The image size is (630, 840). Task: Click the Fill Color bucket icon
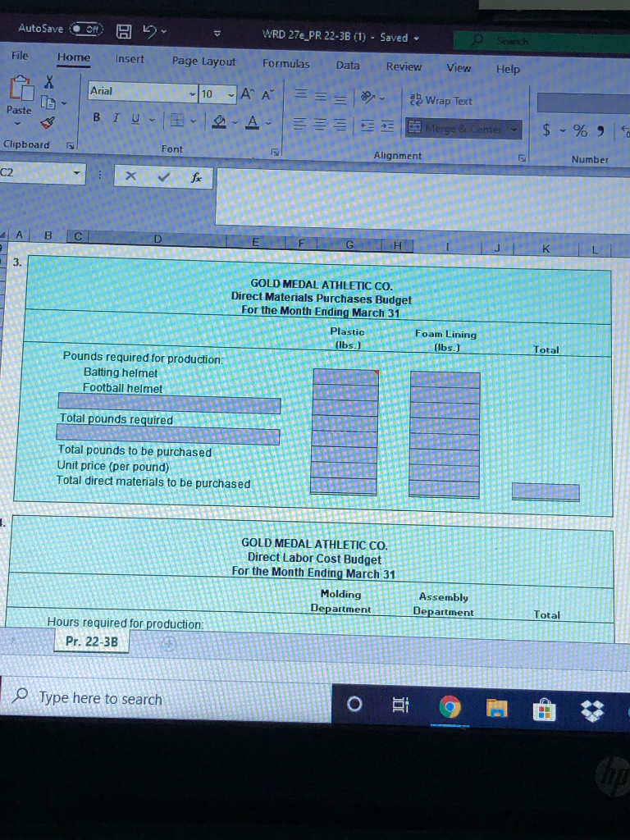pyautogui.click(x=218, y=122)
